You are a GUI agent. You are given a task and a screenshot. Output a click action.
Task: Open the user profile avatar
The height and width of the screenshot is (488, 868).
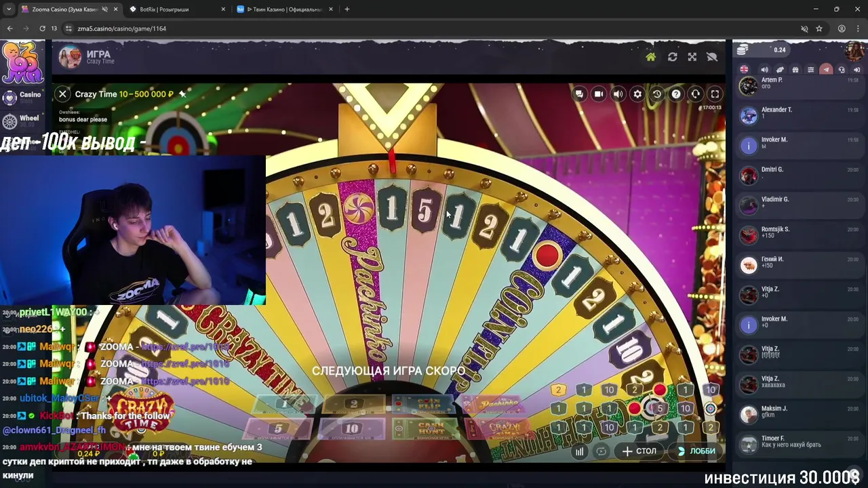point(855,52)
